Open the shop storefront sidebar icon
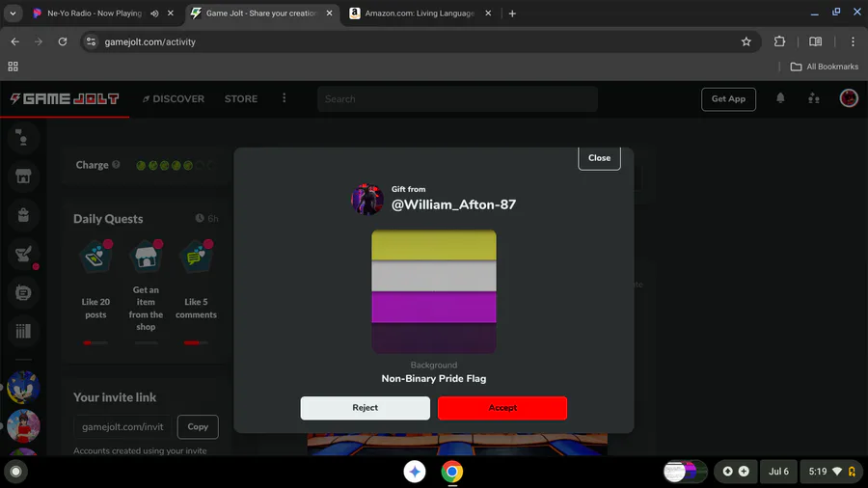 (23, 176)
